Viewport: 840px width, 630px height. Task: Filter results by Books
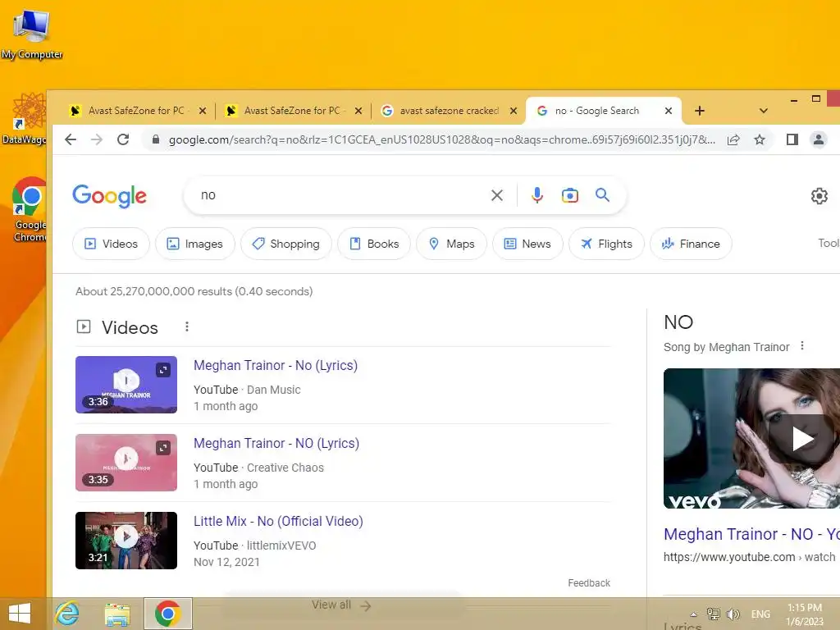click(x=374, y=244)
